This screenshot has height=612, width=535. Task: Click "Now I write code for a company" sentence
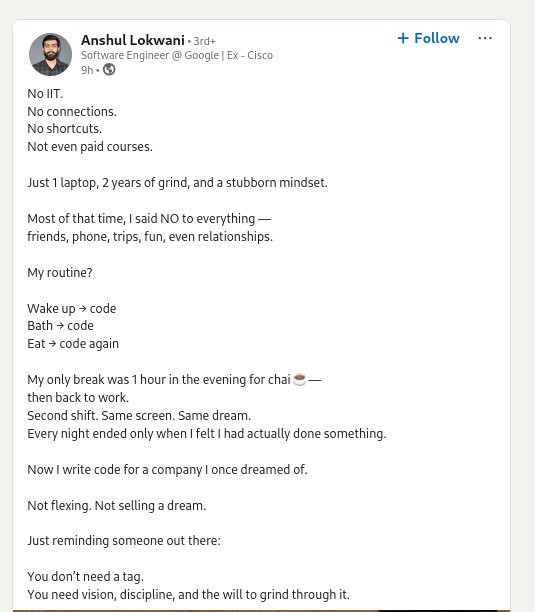(167, 470)
